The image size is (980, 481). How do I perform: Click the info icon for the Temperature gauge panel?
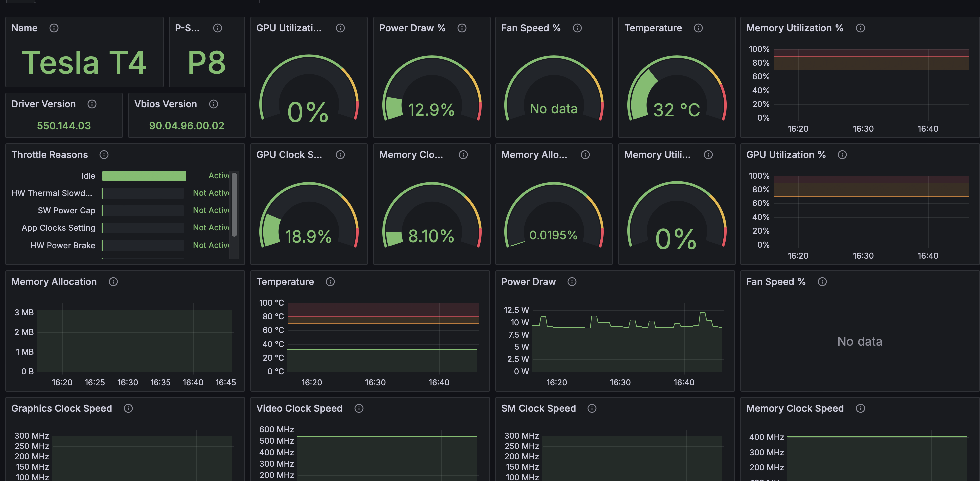pos(698,28)
